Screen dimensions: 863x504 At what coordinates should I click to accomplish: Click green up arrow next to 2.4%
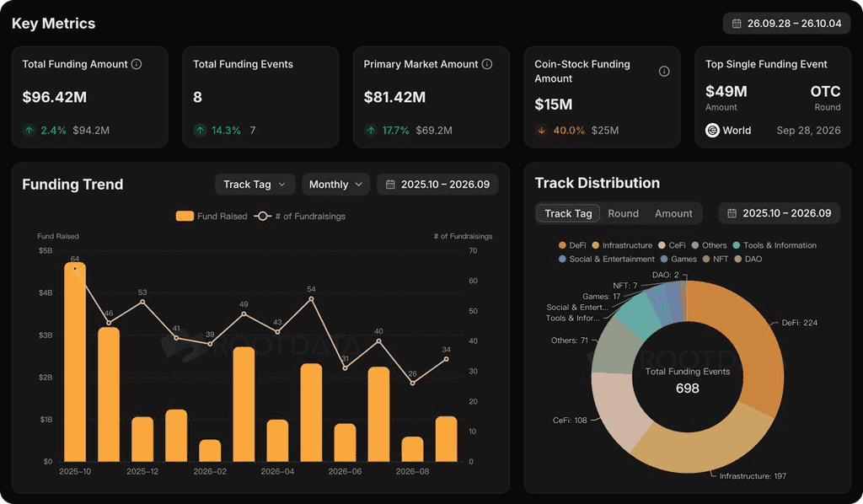[29, 131]
